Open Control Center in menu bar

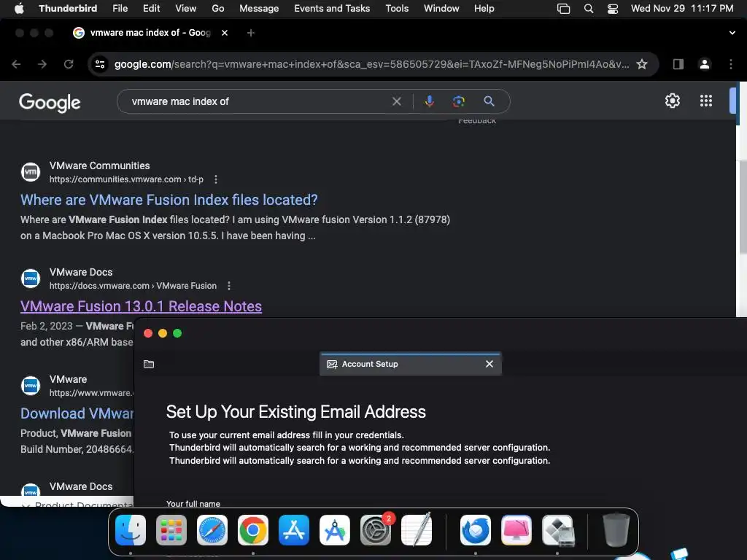pyautogui.click(x=613, y=9)
